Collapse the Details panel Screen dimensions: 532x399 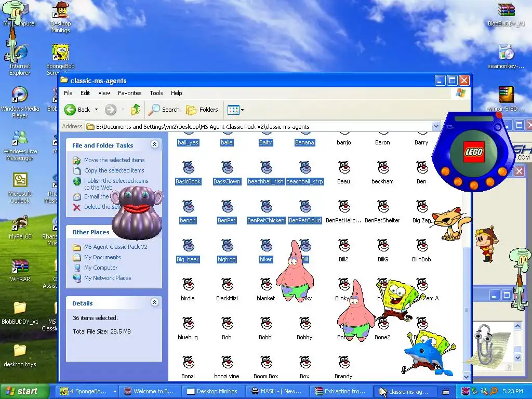click(x=154, y=302)
